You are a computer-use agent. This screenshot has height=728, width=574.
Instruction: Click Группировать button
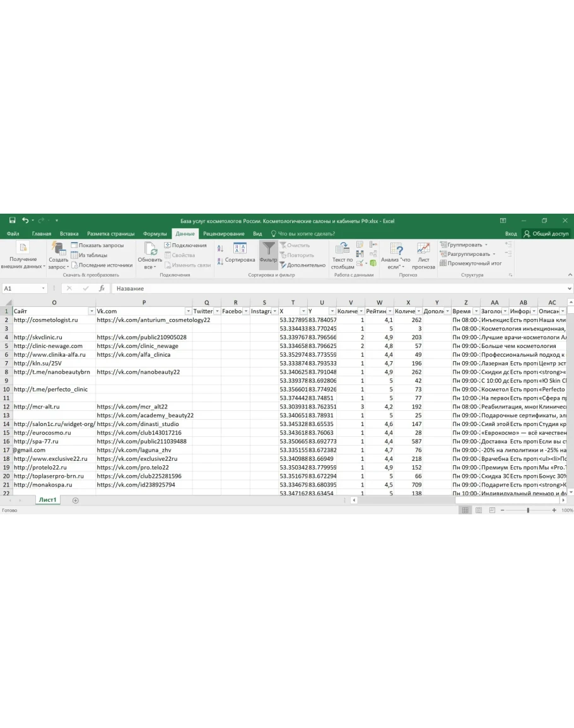click(x=464, y=245)
